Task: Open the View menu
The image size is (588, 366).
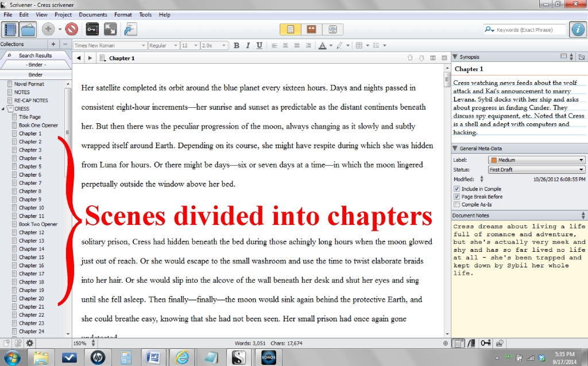Action: tap(41, 14)
